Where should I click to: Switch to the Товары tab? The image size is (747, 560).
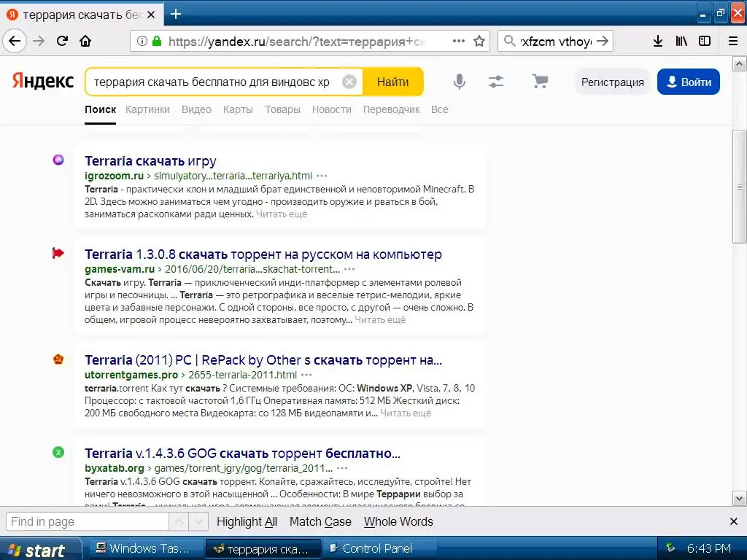click(282, 109)
